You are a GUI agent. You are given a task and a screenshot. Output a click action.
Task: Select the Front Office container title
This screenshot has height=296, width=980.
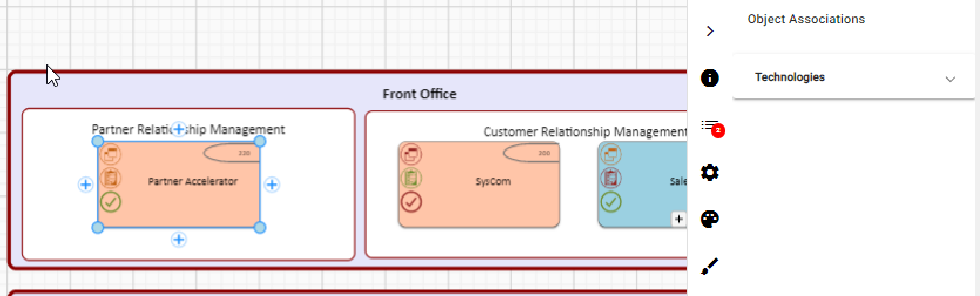point(419,94)
